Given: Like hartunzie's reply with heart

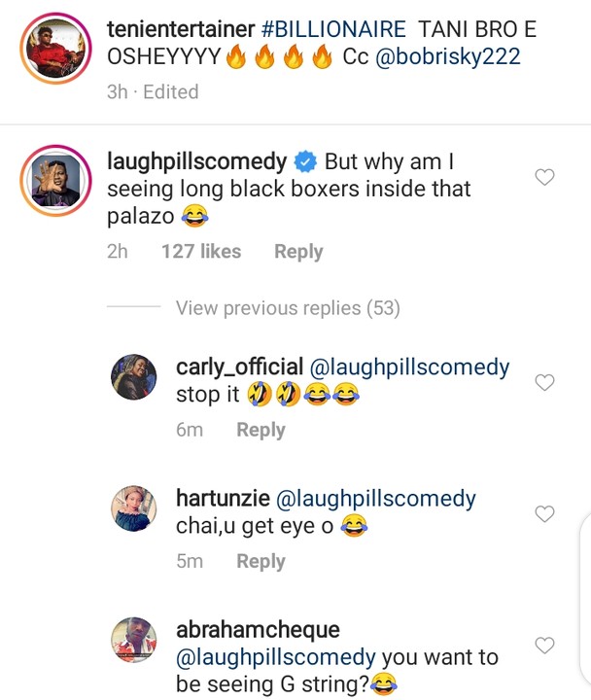Looking at the screenshot, I should tap(545, 514).
